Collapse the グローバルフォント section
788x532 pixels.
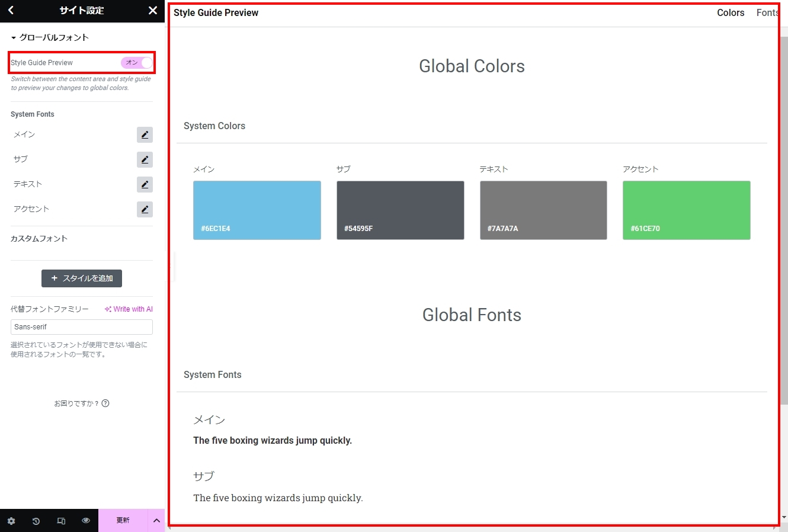[50, 38]
